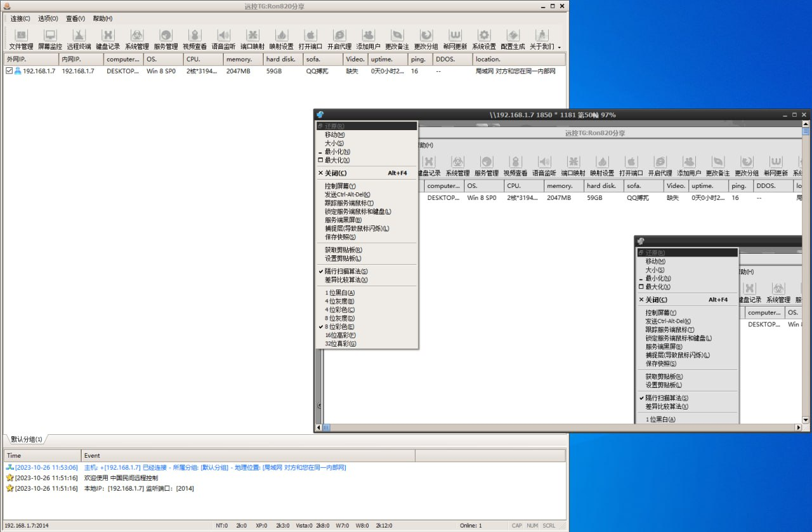Click remote window horizontal scrollbar thumb
This screenshot has height=532, width=812.
pyautogui.click(x=327, y=428)
